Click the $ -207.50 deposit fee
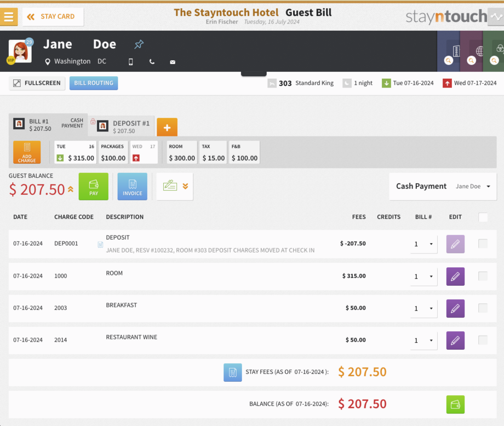Screen dimensions: 504x426 [x=353, y=244]
